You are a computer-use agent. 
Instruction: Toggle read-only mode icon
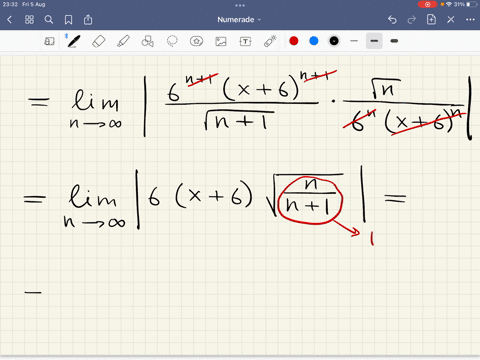(49, 41)
